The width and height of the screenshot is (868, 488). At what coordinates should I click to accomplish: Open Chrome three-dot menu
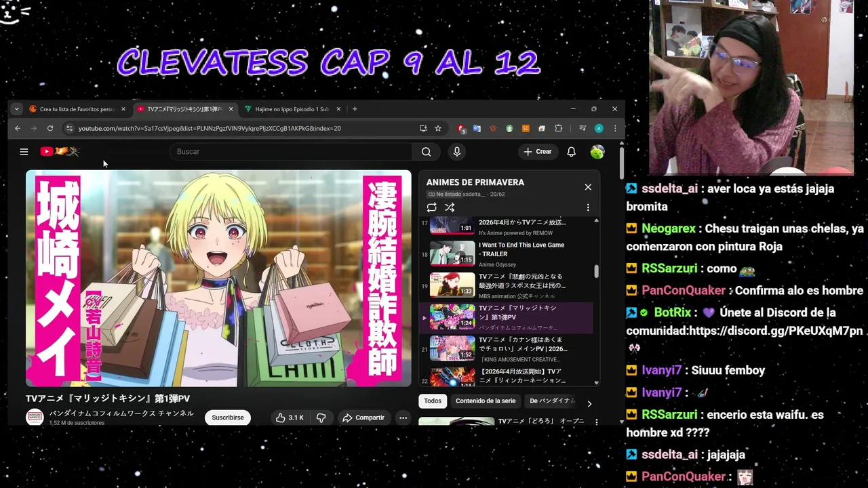click(x=615, y=128)
